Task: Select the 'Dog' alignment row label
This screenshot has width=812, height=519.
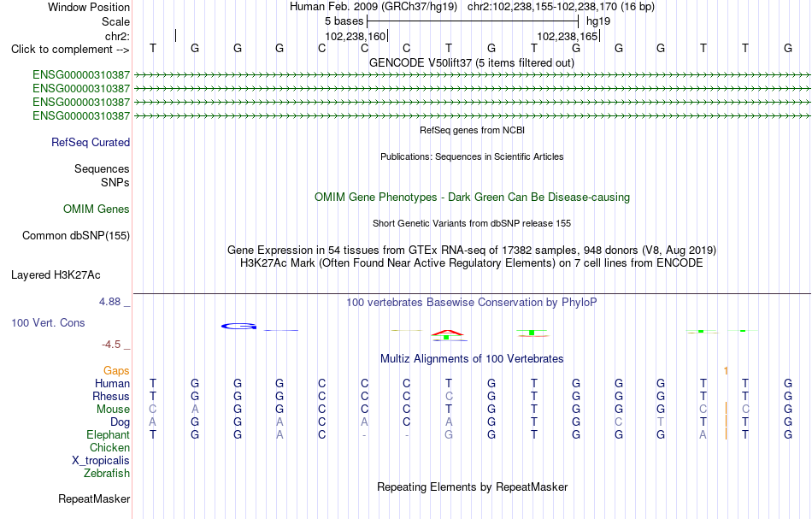Action: click(121, 422)
